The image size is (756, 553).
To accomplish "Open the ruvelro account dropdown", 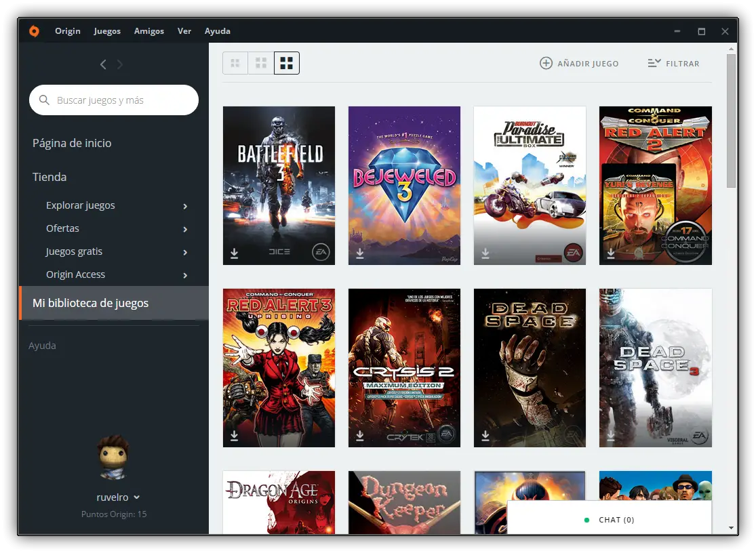I will click(137, 497).
